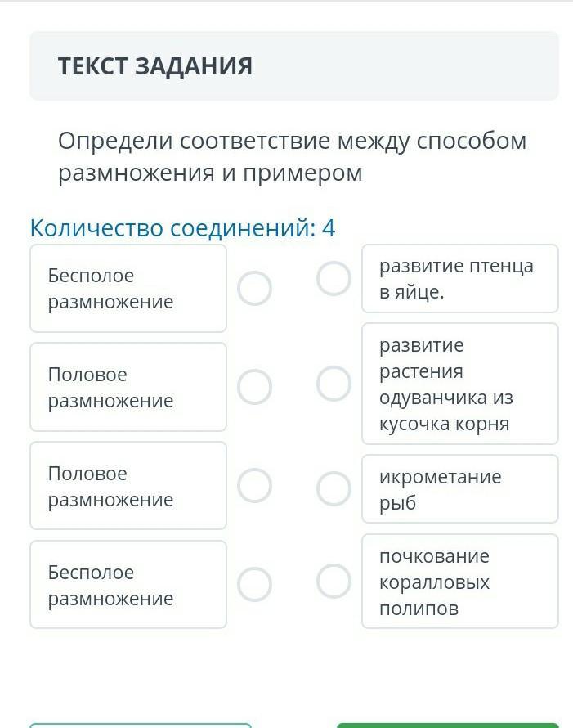Click the Количество соединений: 4 label
Viewport: 573px width, 728px height.
[182, 228]
